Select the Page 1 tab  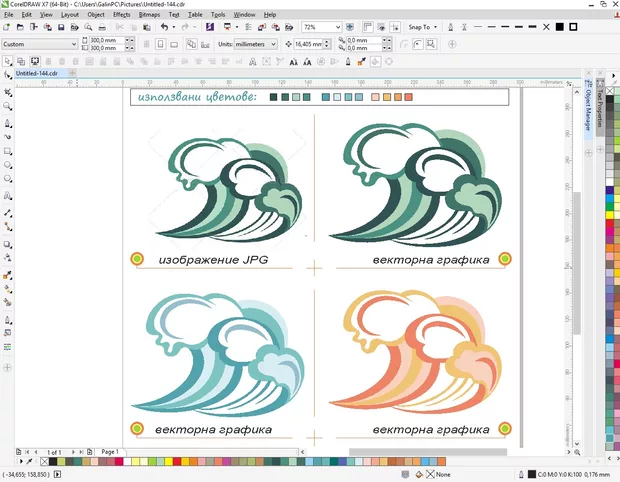pos(110,452)
